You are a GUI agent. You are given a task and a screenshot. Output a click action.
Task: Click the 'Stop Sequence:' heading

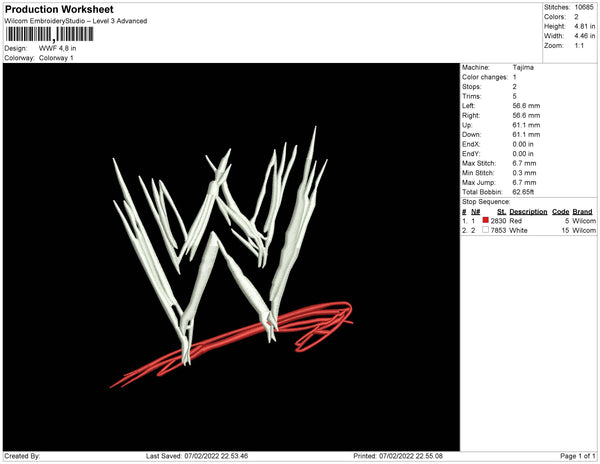click(486, 202)
